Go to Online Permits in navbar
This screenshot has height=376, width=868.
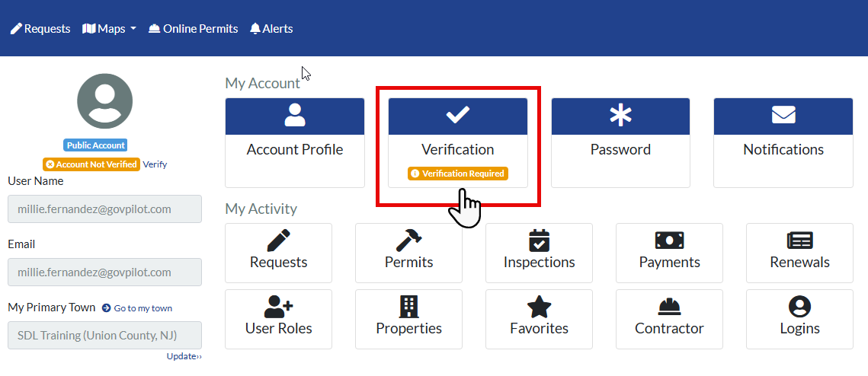coord(193,29)
